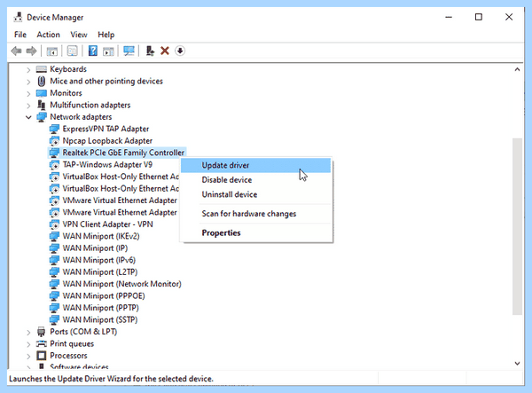Open the Help menu
Screen dimensions: 532x393
coord(106,35)
